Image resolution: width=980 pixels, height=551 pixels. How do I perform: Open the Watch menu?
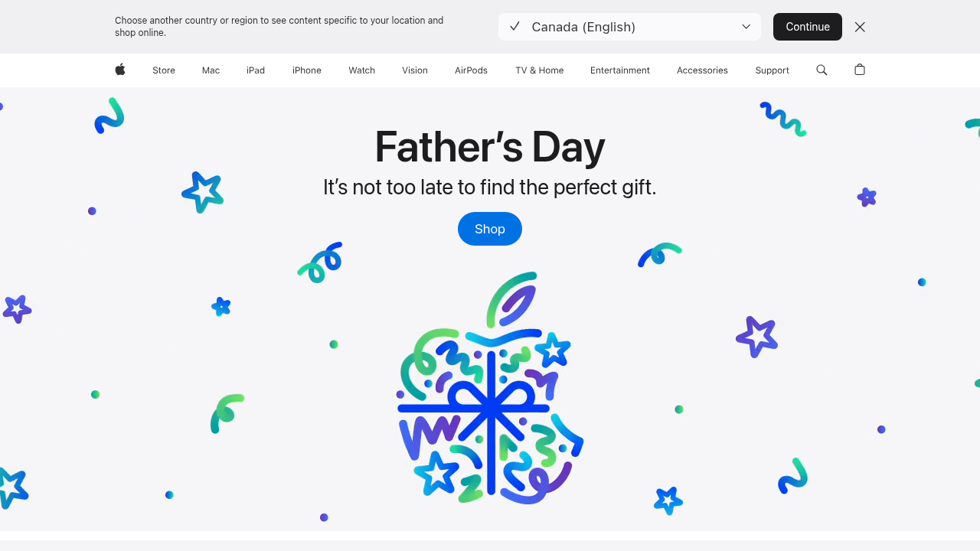pyautogui.click(x=361, y=70)
